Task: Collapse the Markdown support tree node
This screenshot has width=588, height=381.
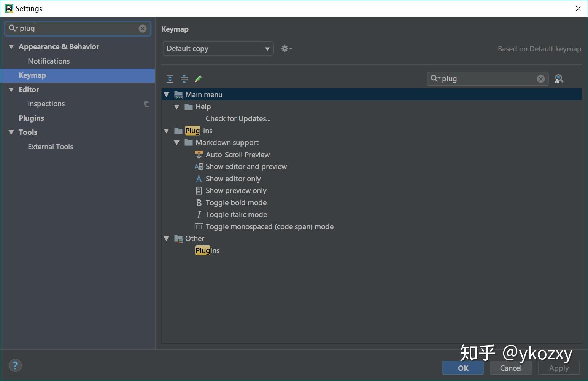Action: [177, 143]
